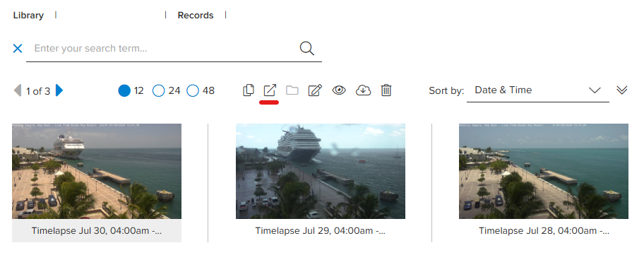Open the Date & Time sort dropdown
Viewport: 644px width, 255px height.
coord(538,90)
